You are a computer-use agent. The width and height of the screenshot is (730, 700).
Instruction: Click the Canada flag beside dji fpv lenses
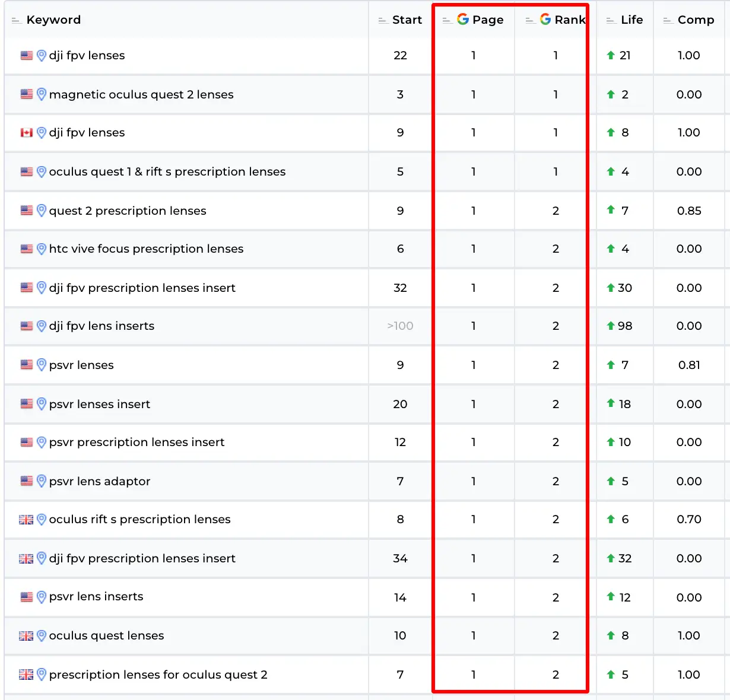27,133
